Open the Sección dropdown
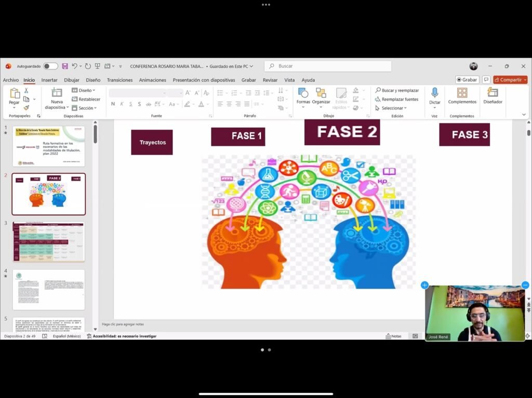Image resolution: width=532 pixels, height=398 pixels. click(x=85, y=108)
